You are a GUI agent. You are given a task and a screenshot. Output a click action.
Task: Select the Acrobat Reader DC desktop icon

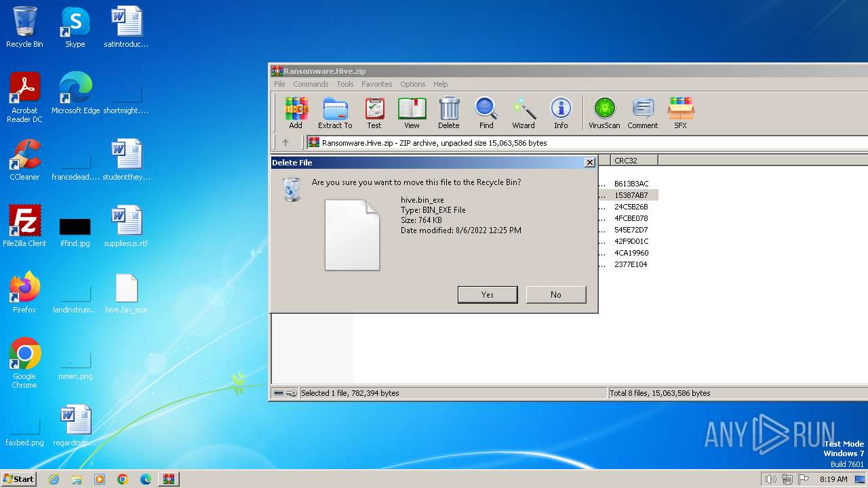coord(24,98)
